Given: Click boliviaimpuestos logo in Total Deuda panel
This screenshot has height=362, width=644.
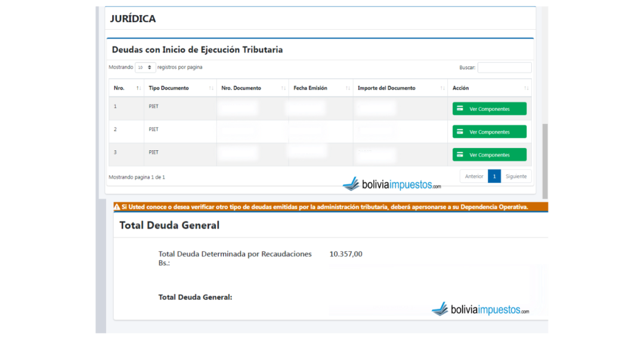Looking at the screenshot, I should click(439, 310).
